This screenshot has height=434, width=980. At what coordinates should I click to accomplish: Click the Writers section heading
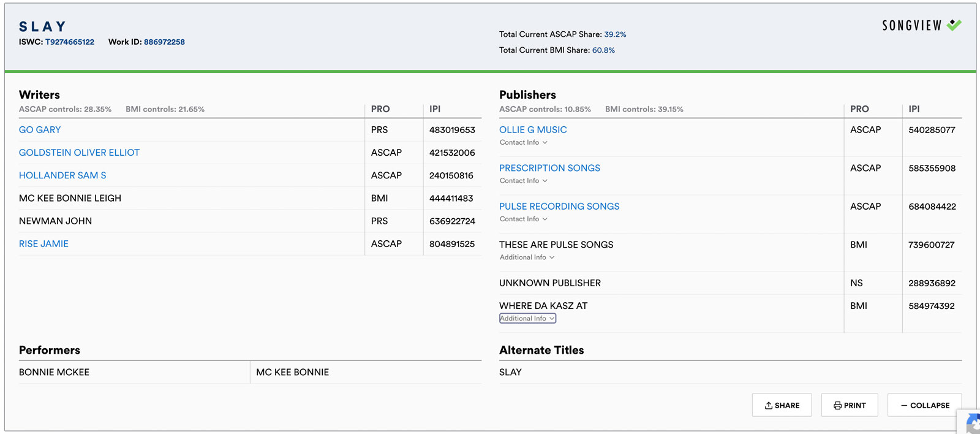click(39, 95)
